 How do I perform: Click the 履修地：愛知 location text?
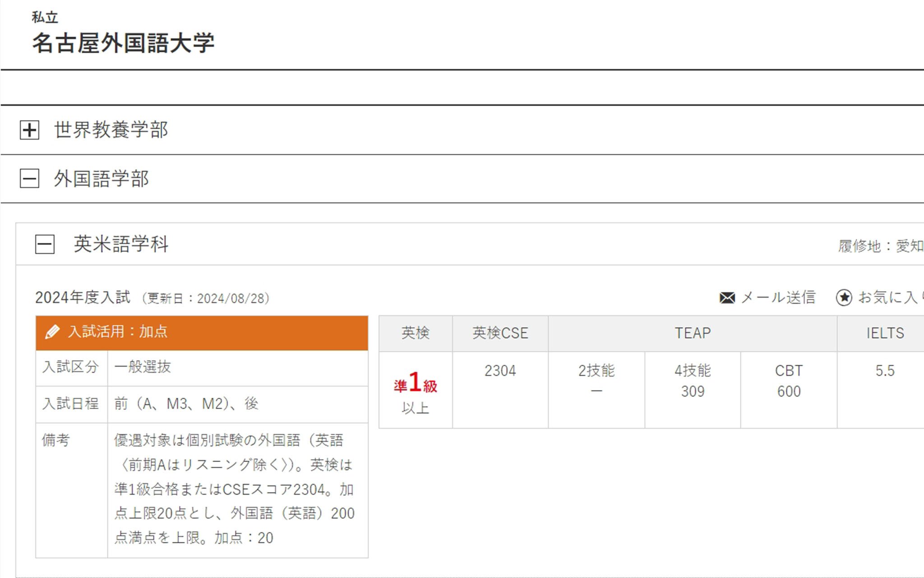[x=881, y=246]
